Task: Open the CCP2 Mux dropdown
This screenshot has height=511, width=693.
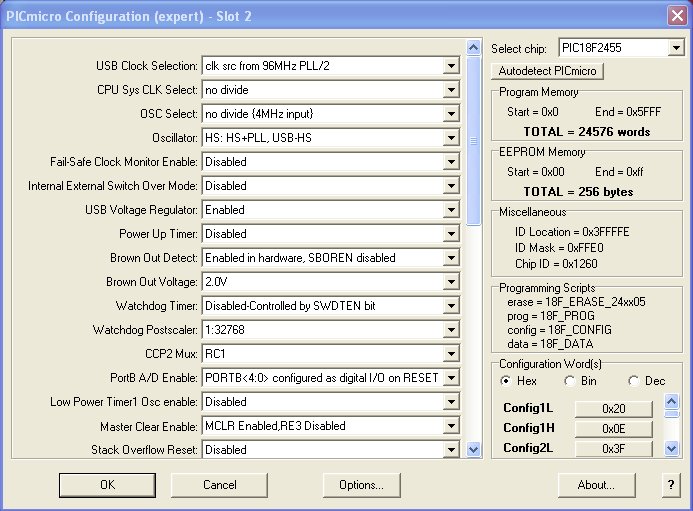Action: [x=451, y=354]
